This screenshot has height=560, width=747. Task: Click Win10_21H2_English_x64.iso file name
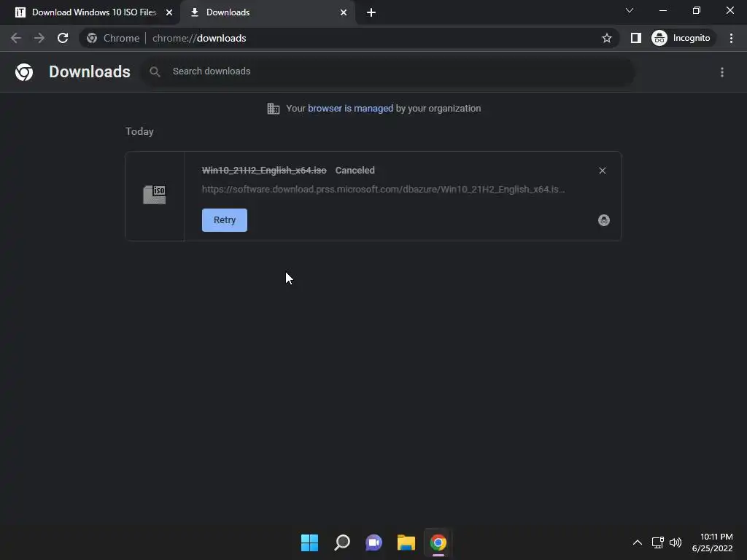coord(264,171)
